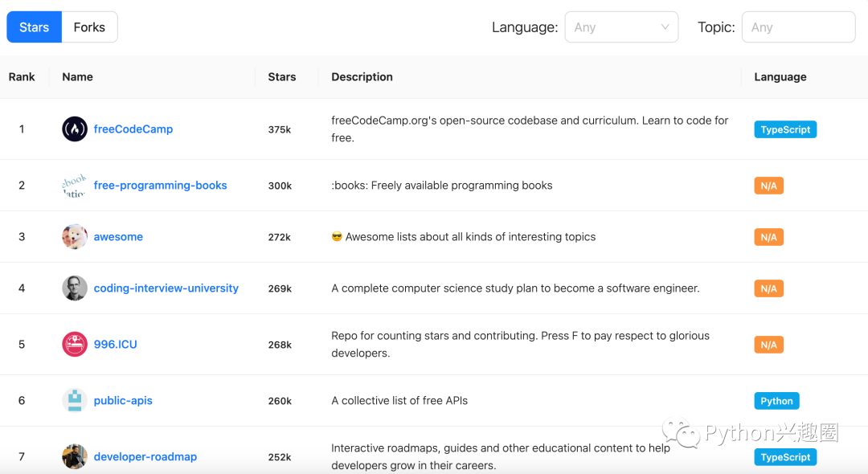The width and height of the screenshot is (868, 474).
Task: Open the free-programming-books repository link
Action: click(x=160, y=186)
